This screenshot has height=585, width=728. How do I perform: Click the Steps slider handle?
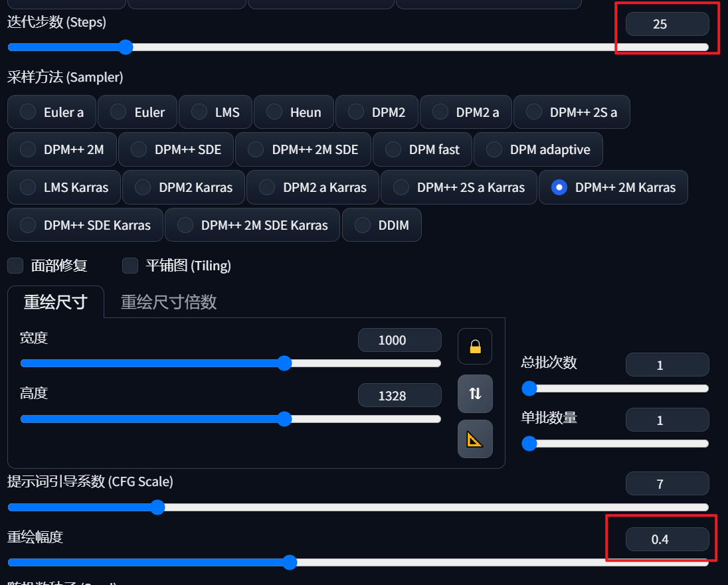(x=126, y=47)
